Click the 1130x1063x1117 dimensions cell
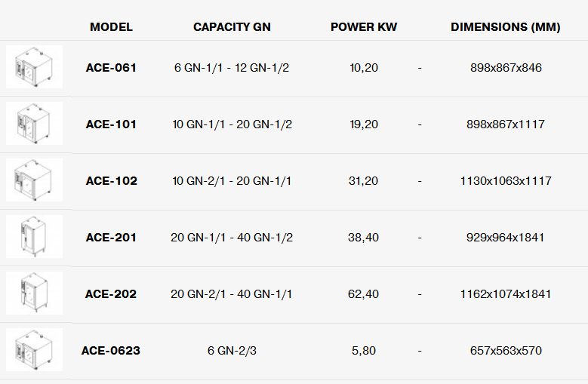This screenshot has height=384, width=588. [x=506, y=181]
